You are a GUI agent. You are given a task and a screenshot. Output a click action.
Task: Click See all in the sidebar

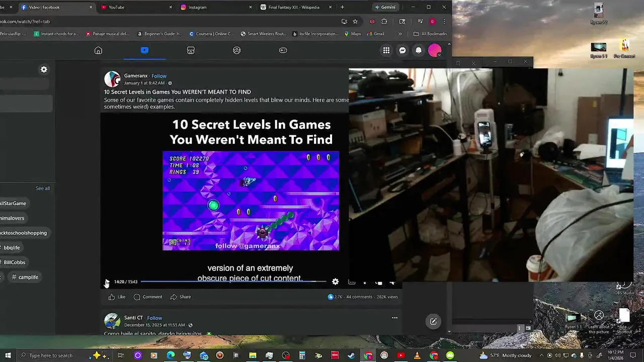point(43,188)
